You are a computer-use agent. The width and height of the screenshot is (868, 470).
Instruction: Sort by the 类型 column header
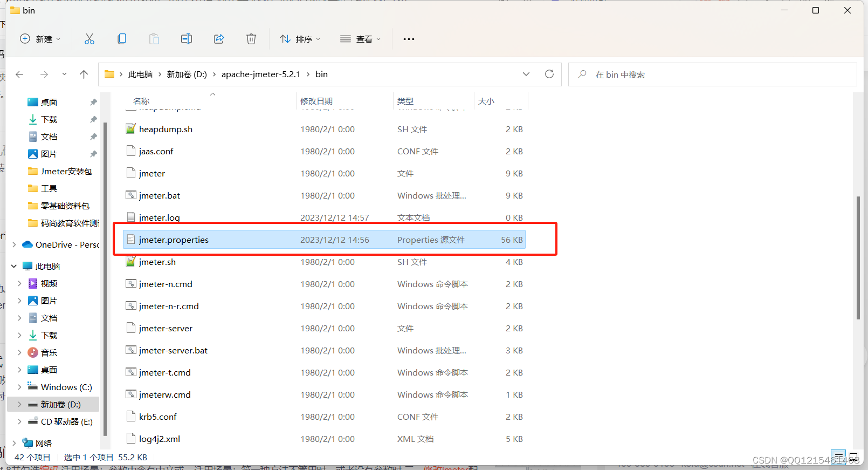pos(405,101)
